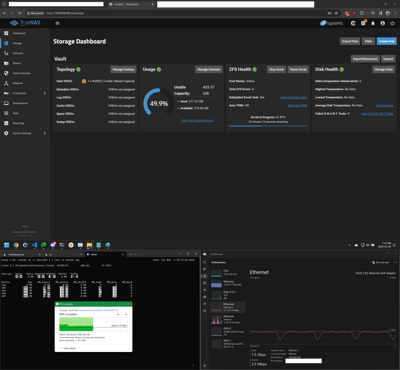Click the CPU graph in Task Manager

coord(217,273)
